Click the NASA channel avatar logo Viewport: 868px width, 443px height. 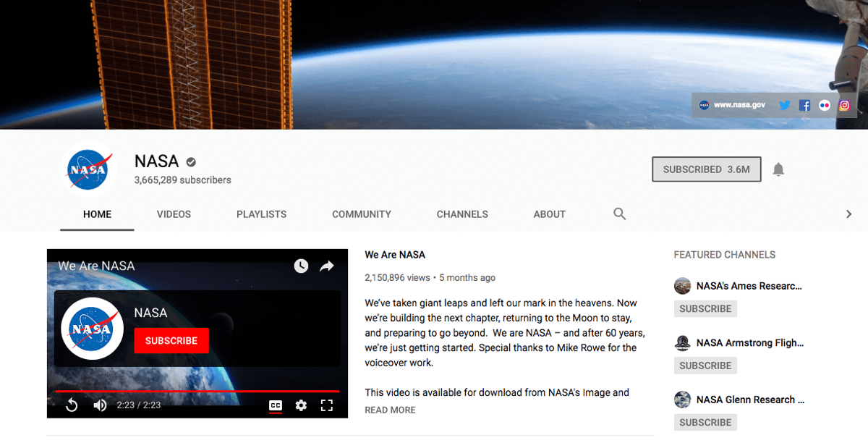[x=89, y=170]
